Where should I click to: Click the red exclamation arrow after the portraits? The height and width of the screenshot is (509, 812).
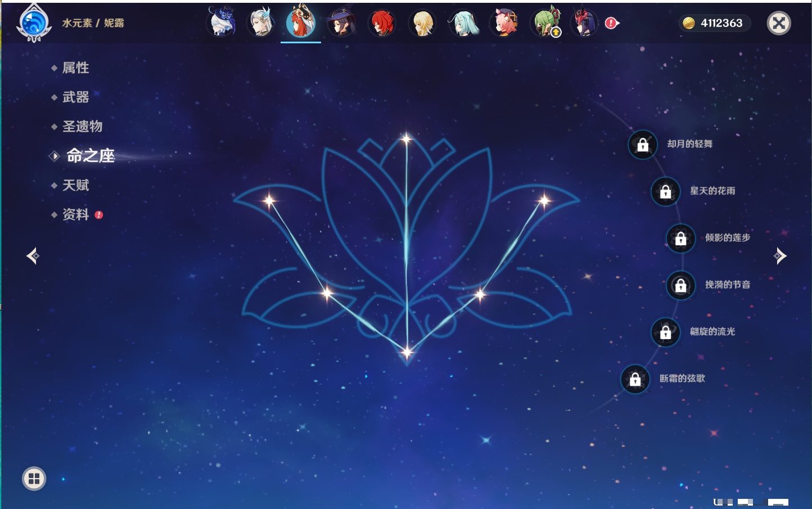coord(612,23)
